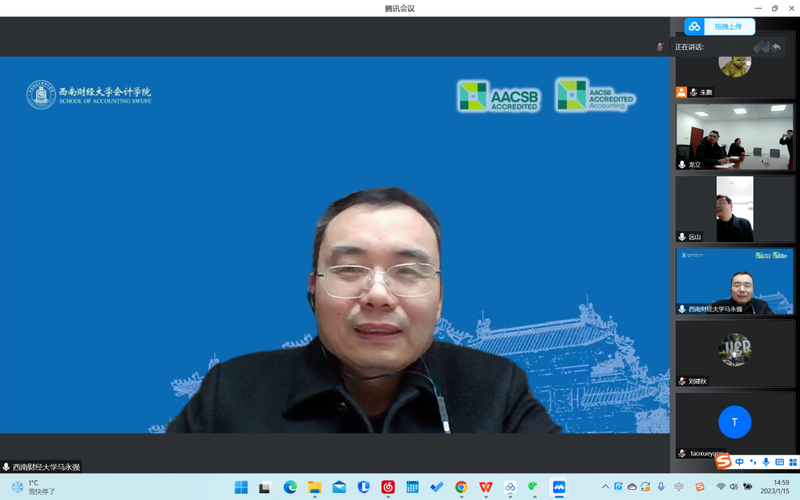
Task: Open Windows Start menu
Action: tap(241, 487)
